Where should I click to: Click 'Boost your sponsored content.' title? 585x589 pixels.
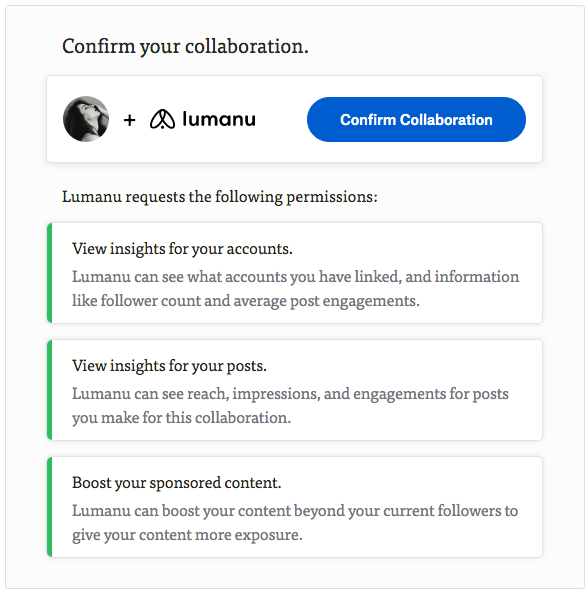point(177,483)
